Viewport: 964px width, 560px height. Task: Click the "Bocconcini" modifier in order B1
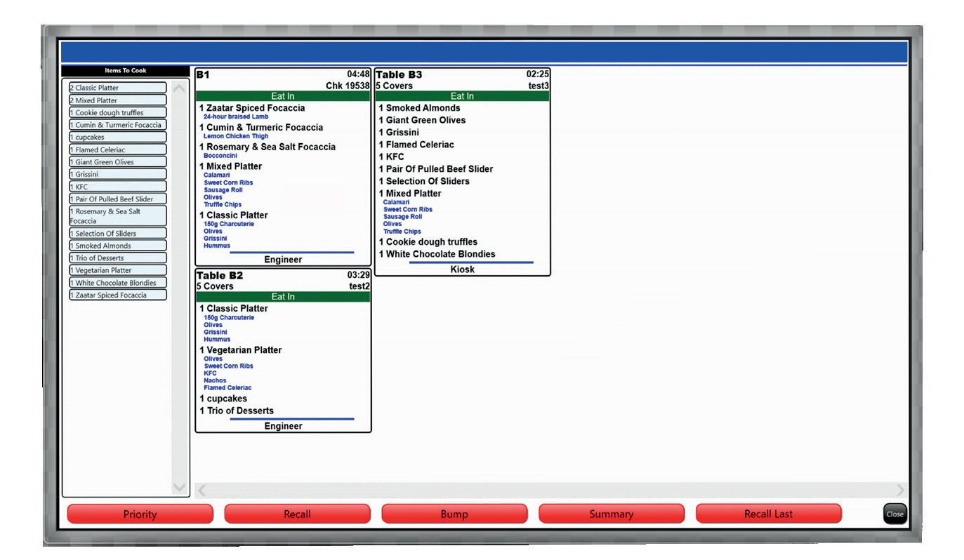pyautogui.click(x=220, y=155)
